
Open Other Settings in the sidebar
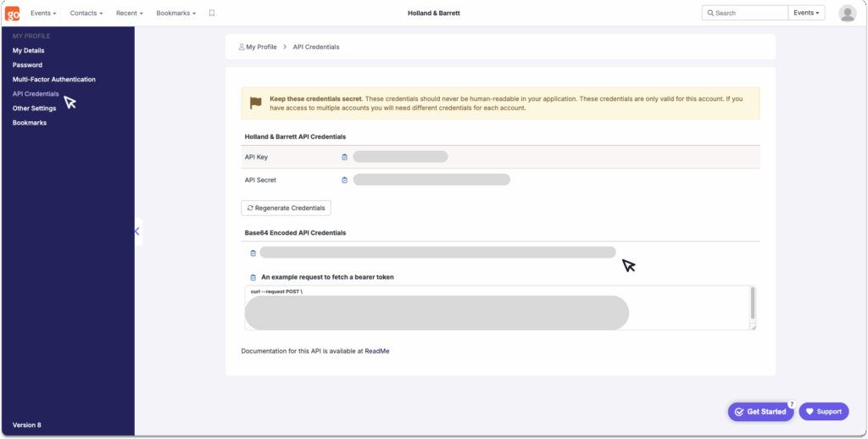click(x=34, y=108)
